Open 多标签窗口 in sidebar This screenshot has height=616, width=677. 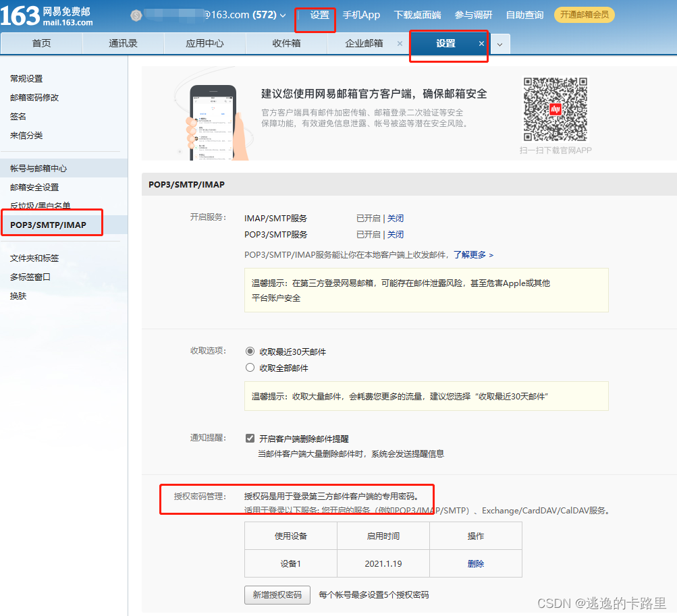tap(30, 277)
